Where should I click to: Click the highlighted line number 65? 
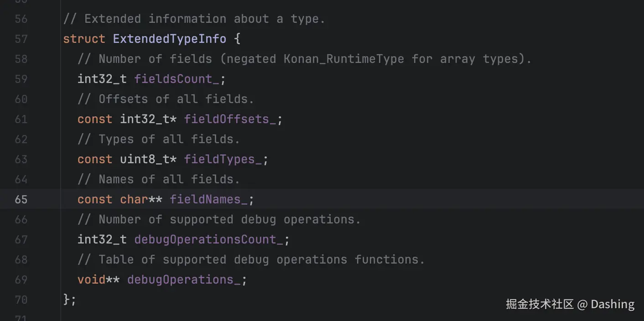pyautogui.click(x=21, y=200)
